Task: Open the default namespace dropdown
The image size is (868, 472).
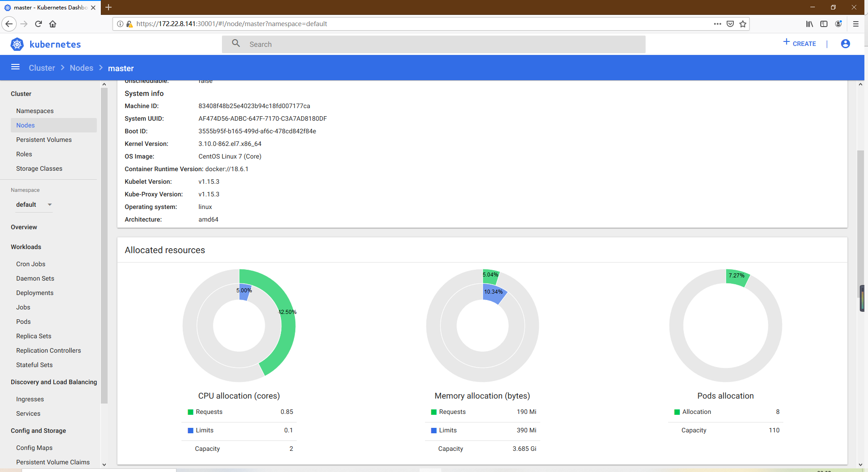Action: (x=34, y=204)
